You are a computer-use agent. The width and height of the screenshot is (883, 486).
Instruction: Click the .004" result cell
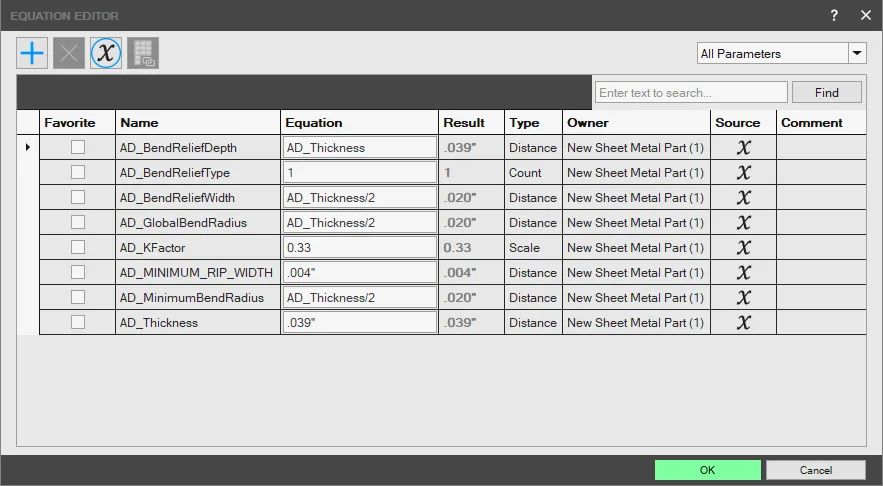pyautogui.click(x=471, y=273)
